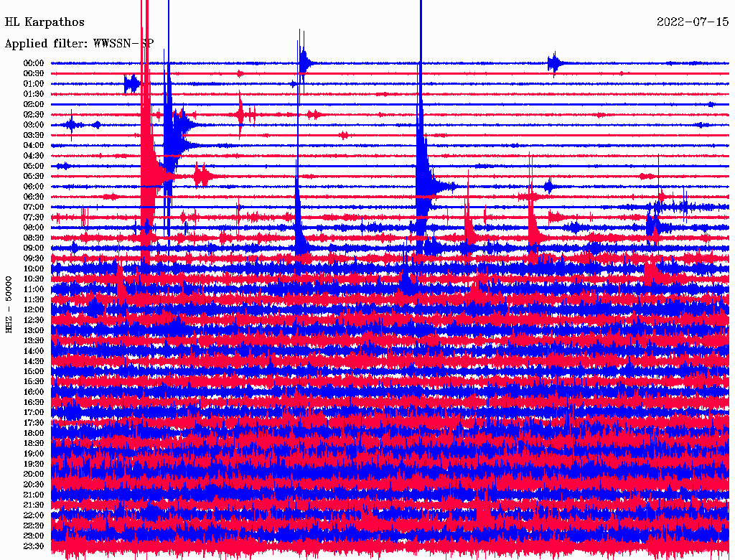Select the 23:30 time label
Screen dimensions: 735x560
tap(34, 546)
